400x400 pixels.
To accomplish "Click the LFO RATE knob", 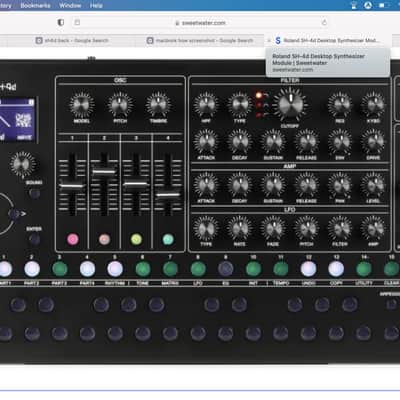I will 239,228.
